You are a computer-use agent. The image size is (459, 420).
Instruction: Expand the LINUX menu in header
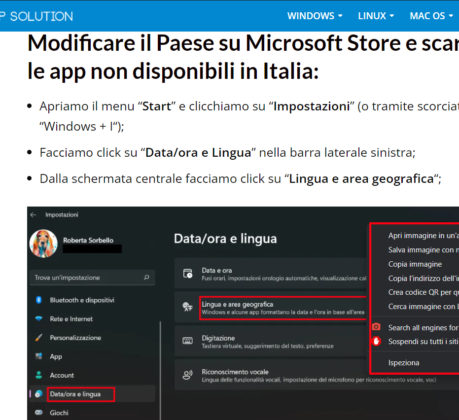[x=376, y=16]
